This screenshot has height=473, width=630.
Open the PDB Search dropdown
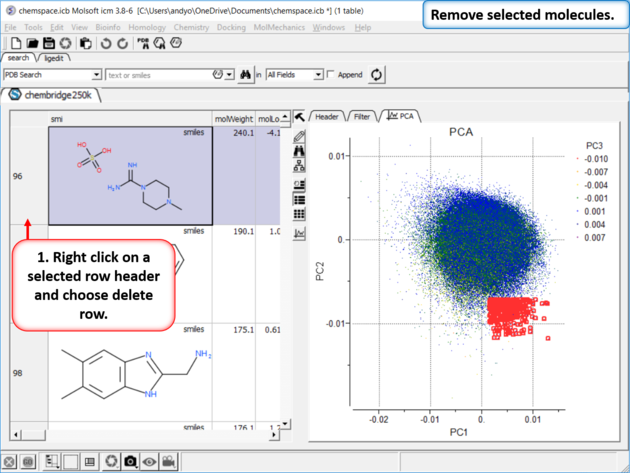[x=97, y=75]
